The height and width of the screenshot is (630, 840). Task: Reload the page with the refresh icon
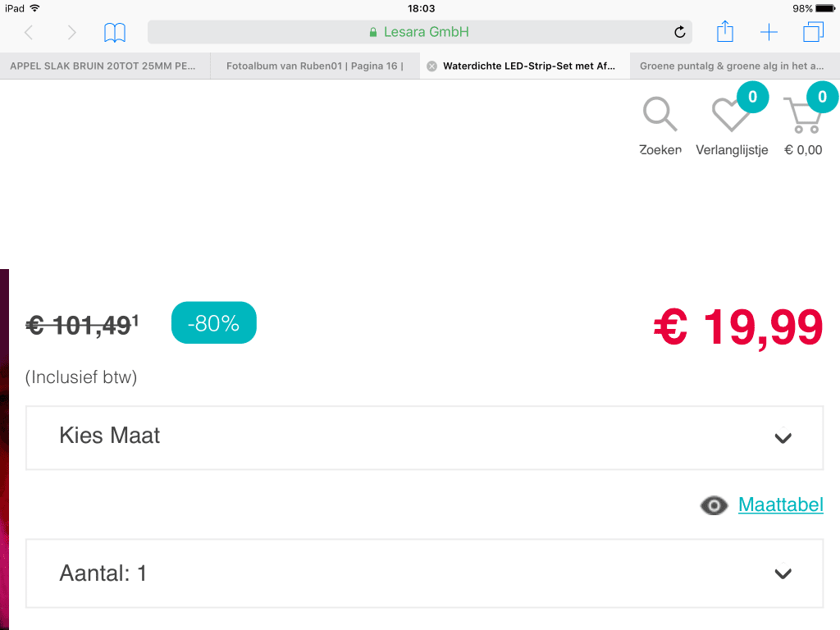coord(679,33)
